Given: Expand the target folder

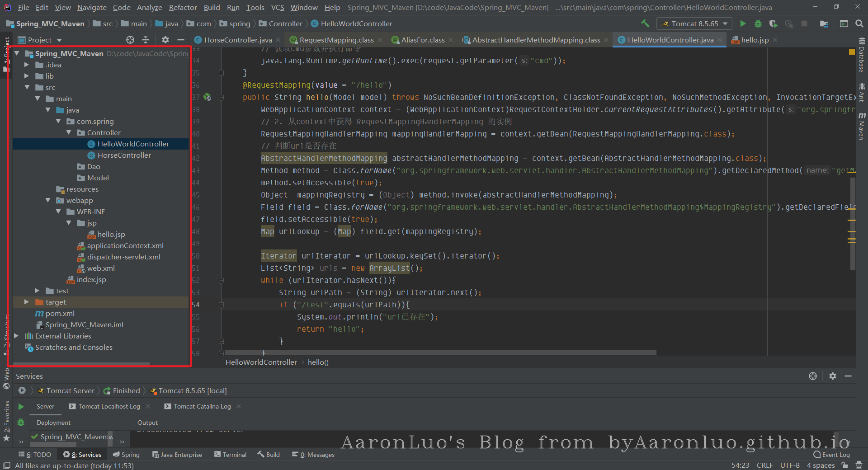Looking at the screenshot, I should (x=27, y=302).
